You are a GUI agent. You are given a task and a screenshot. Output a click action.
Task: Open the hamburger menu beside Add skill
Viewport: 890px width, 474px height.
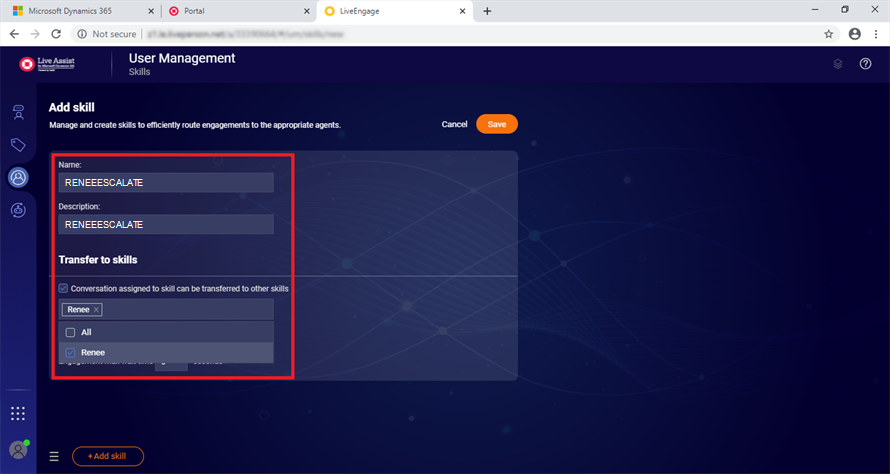(x=55, y=456)
